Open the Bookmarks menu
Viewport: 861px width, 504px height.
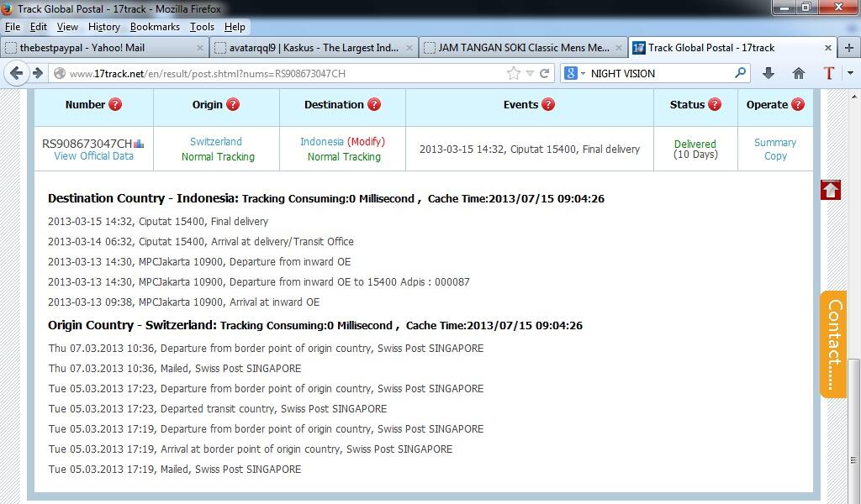click(x=155, y=27)
